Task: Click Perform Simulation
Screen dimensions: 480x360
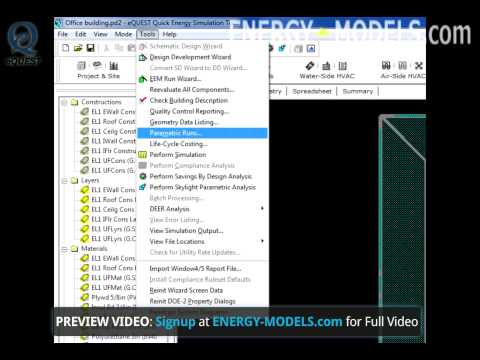Action: point(202,155)
